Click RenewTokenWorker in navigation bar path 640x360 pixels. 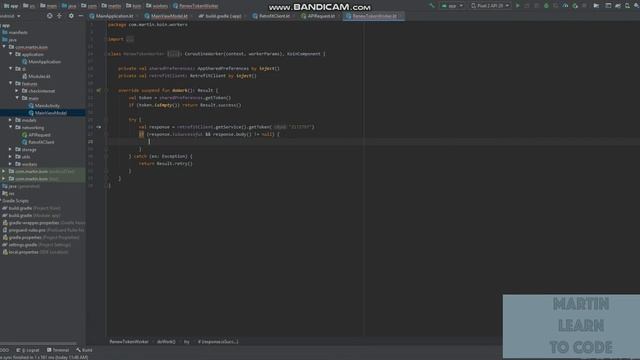tap(196, 6)
